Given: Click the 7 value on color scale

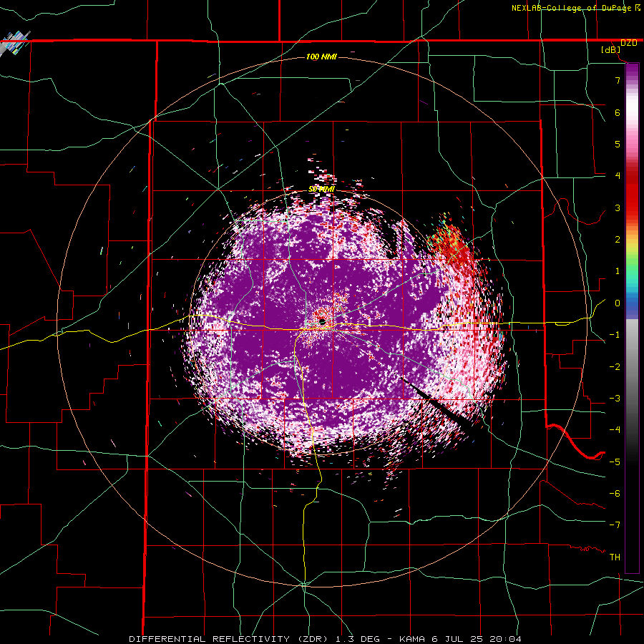Looking at the screenshot, I should coord(618,80).
